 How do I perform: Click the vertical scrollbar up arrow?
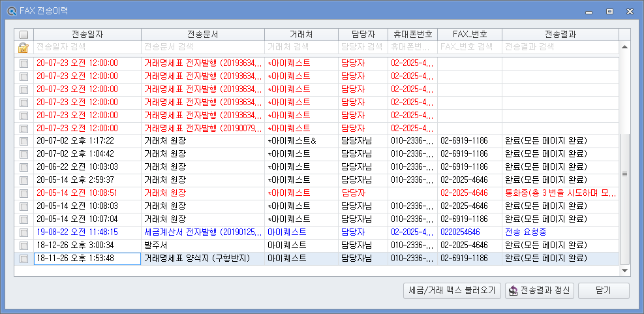[x=624, y=47]
